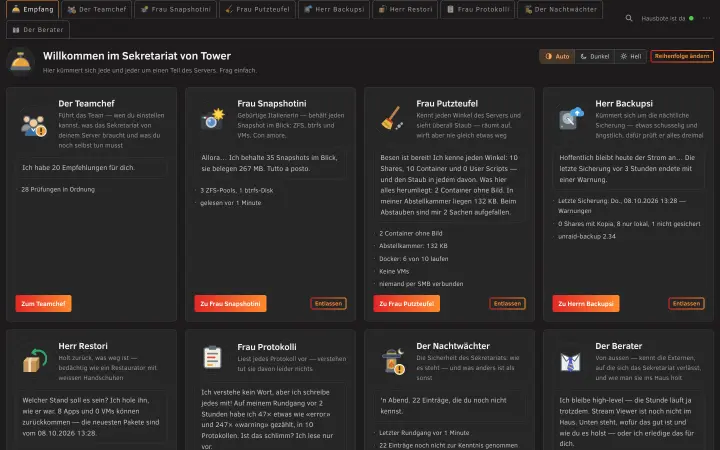This screenshot has width=720, height=450.
Task: Click the Frau Putzteufel broom icon
Action: pos(392,118)
